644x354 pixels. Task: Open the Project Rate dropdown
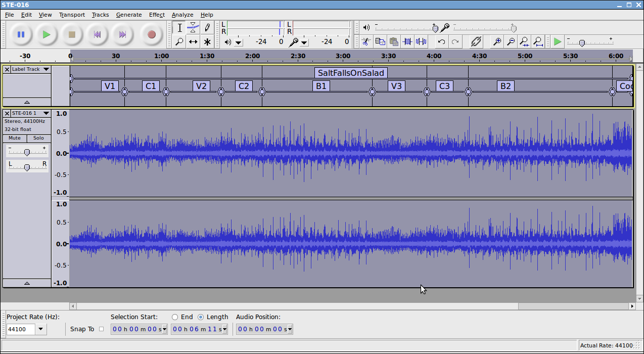click(x=41, y=330)
